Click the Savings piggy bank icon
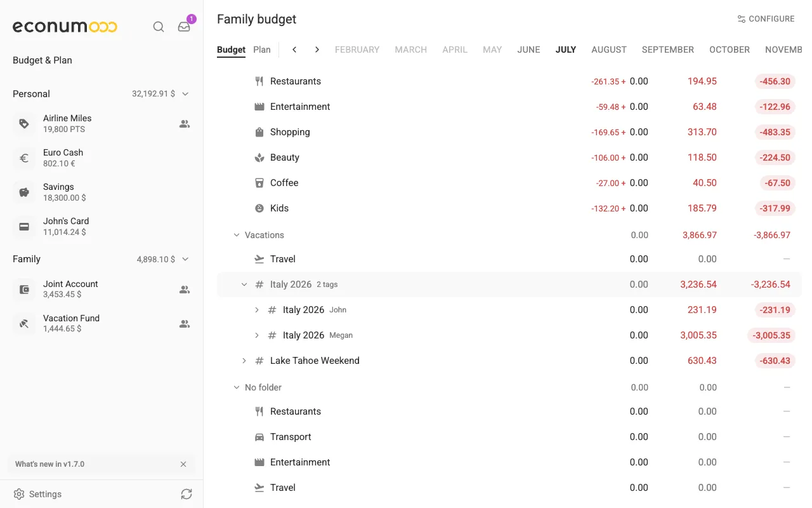 coord(24,192)
